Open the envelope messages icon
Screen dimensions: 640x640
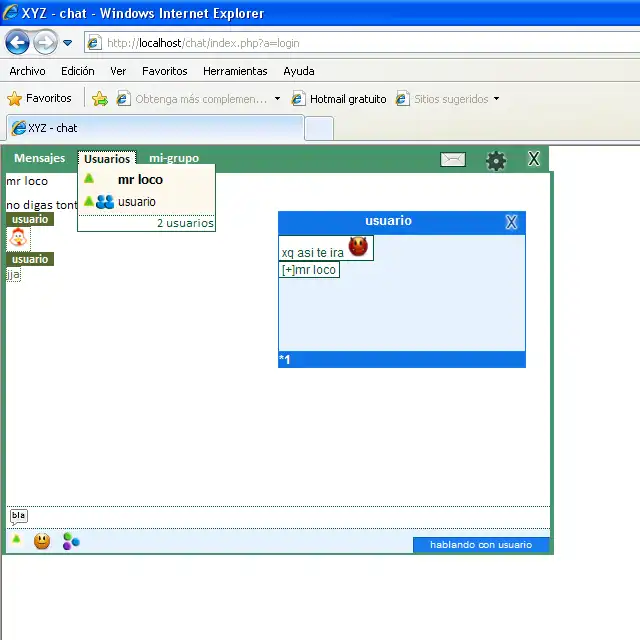point(453,159)
